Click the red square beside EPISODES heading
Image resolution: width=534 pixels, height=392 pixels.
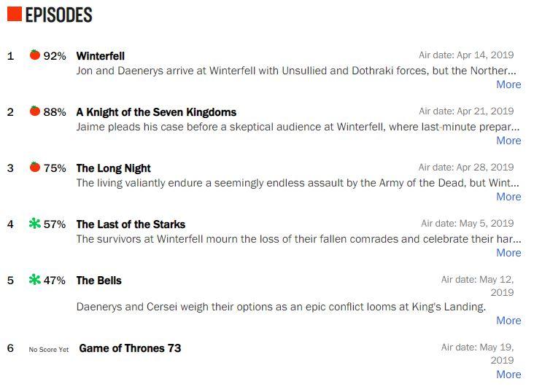click(15, 14)
